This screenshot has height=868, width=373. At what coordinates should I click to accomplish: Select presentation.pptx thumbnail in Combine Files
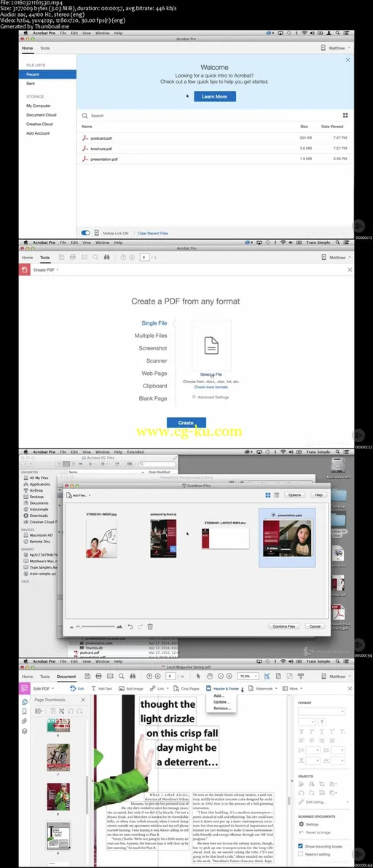click(x=286, y=537)
